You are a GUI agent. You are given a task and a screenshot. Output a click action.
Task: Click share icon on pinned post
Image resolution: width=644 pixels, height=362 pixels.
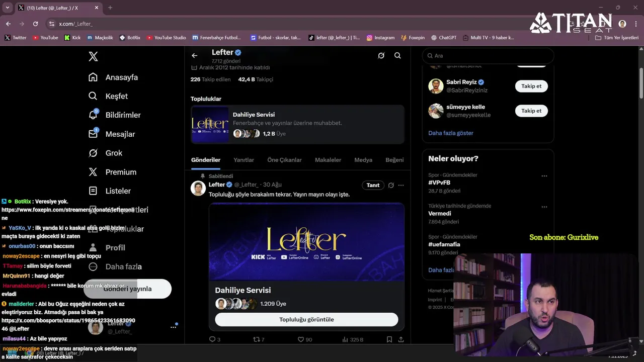pyautogui.click(x=401, y=339)
